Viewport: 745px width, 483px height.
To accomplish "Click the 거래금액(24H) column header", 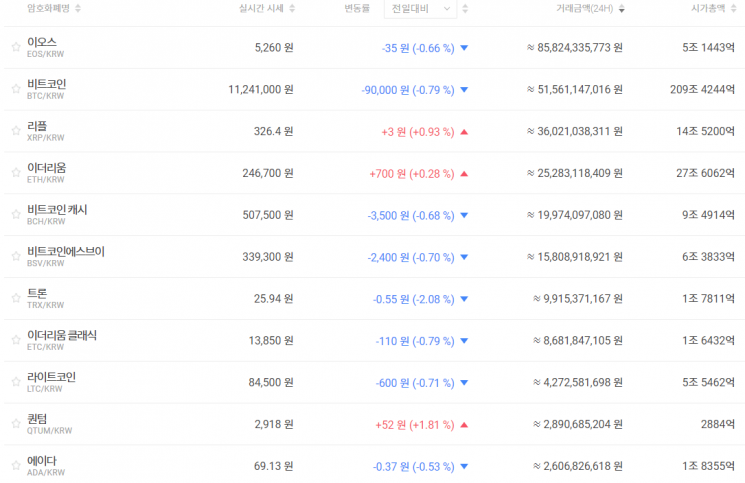I will click(585, 9).
